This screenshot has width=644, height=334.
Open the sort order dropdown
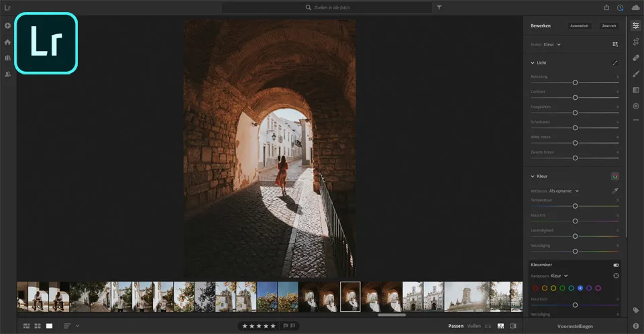tap(72, 326)
